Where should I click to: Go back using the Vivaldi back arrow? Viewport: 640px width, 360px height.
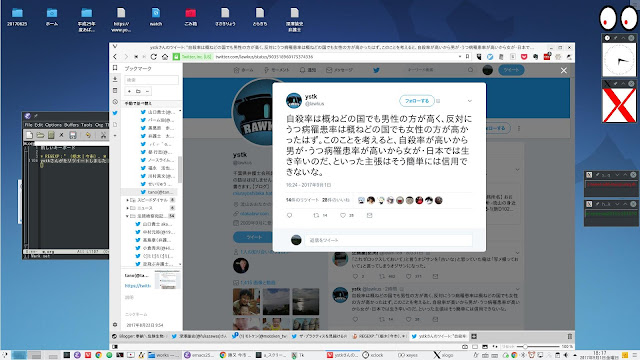[115, 57]
